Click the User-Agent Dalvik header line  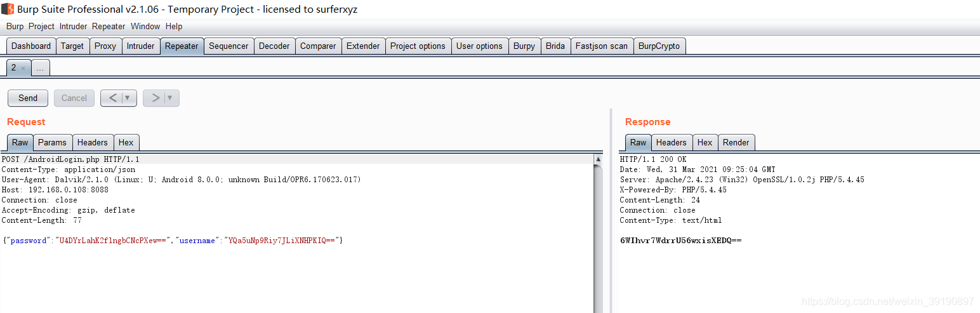[x=181, y=180]
